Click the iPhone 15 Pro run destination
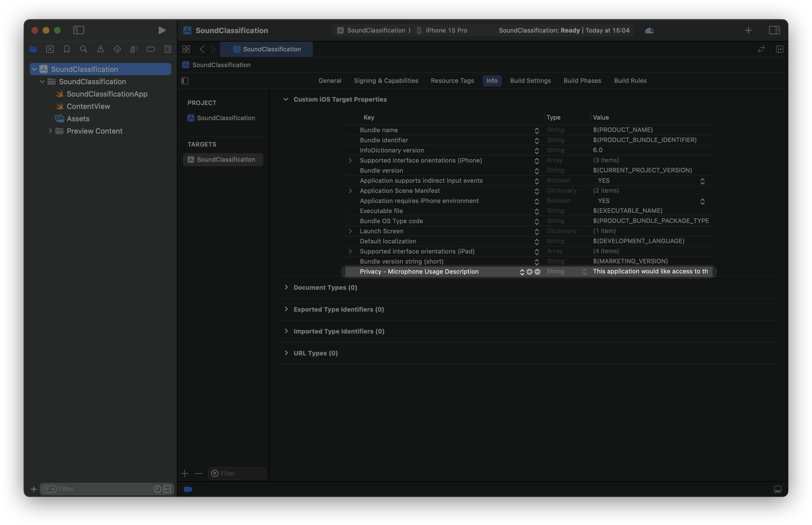This screenshot has height=525, width=812. (446, 30)
